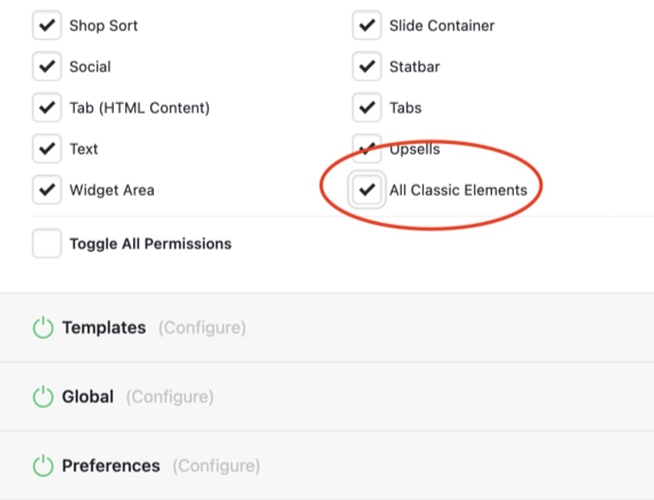Image resolution: width=654 pixels, height=500 pixels.
Task: Expand the Preferences section heading
Action: (x=111, y=466)
